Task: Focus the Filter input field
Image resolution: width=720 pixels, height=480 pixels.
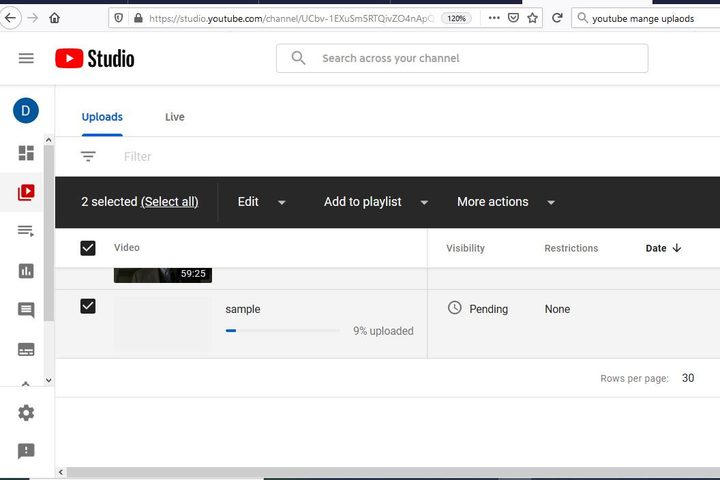Action: [137, 157]
